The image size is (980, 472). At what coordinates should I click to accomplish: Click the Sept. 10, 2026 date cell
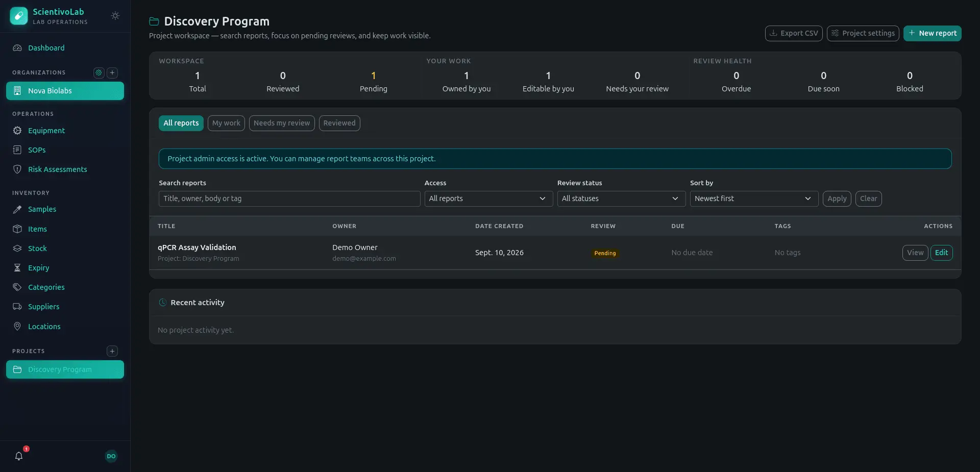point(499,253)
